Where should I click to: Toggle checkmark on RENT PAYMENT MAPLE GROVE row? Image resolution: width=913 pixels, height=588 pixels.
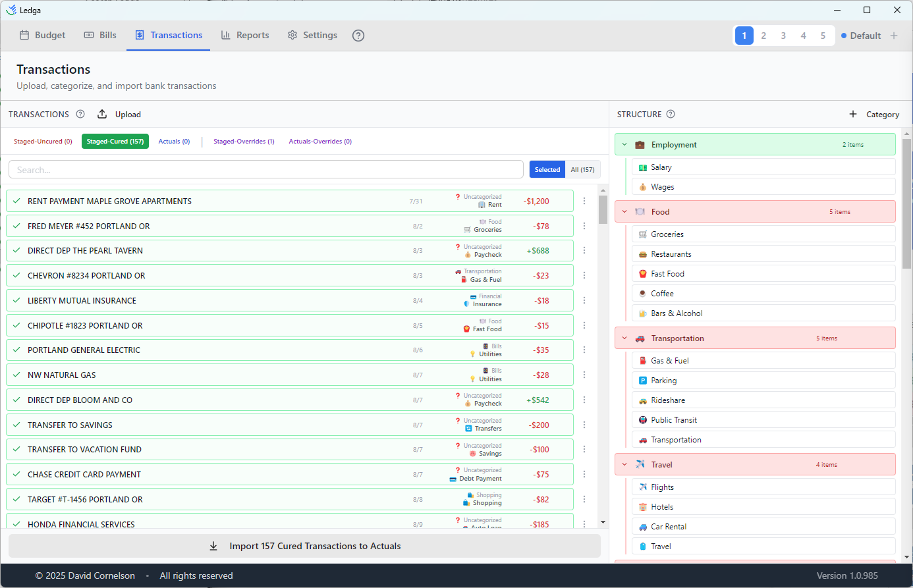16,201
